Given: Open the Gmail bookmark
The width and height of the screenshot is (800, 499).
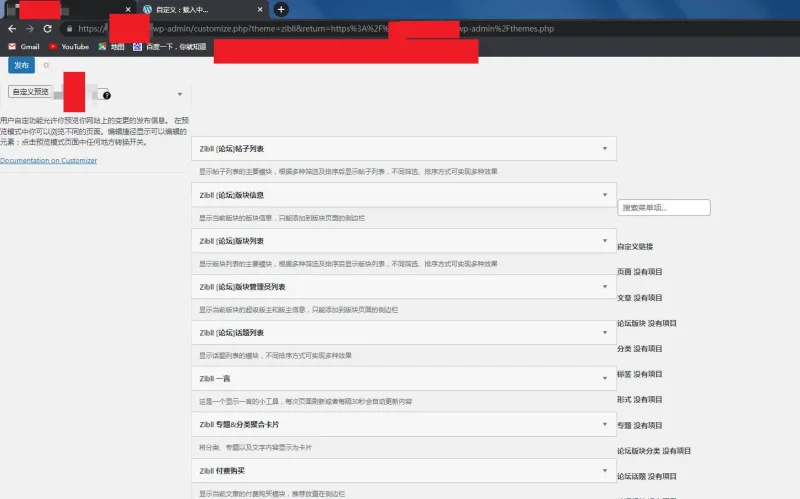Looking at the screenshot, I should tap(23, 46).
